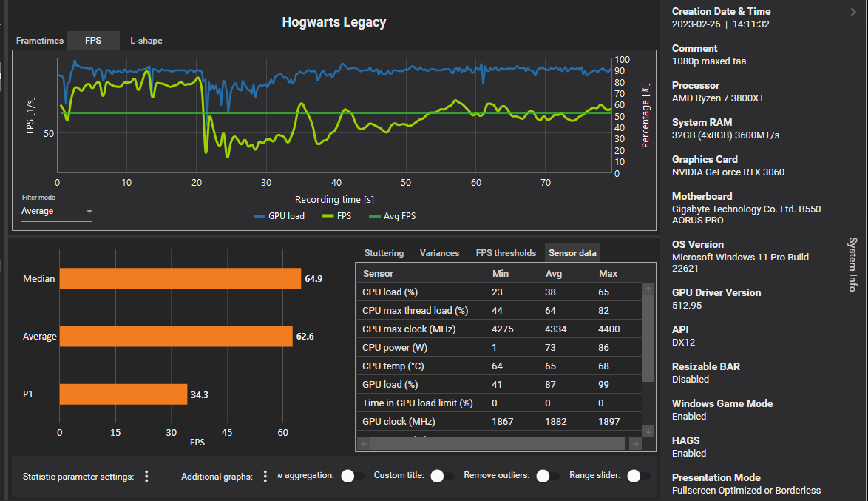
Task: Click the Hogwarts Legacy chart title
Action: click(333, 22)
